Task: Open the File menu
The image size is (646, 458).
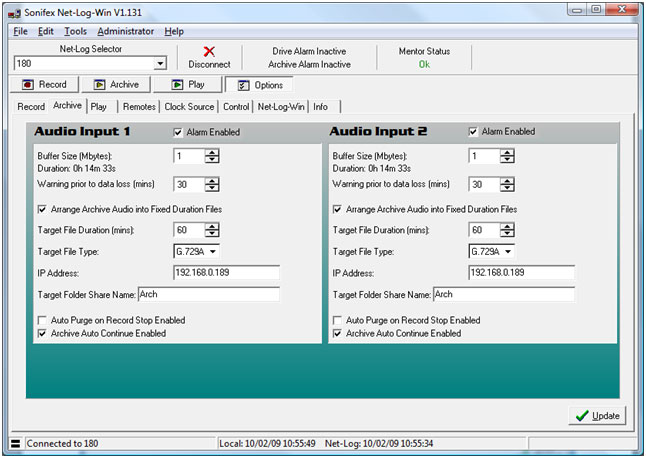Action: coord(20,31)
